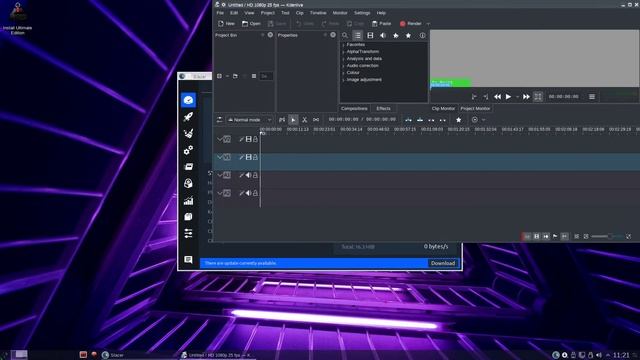Select the razor cut tool in timeline toolbar
Image resolution: width=640 pixels, height=360 pixels.
[x=304, y=120]
